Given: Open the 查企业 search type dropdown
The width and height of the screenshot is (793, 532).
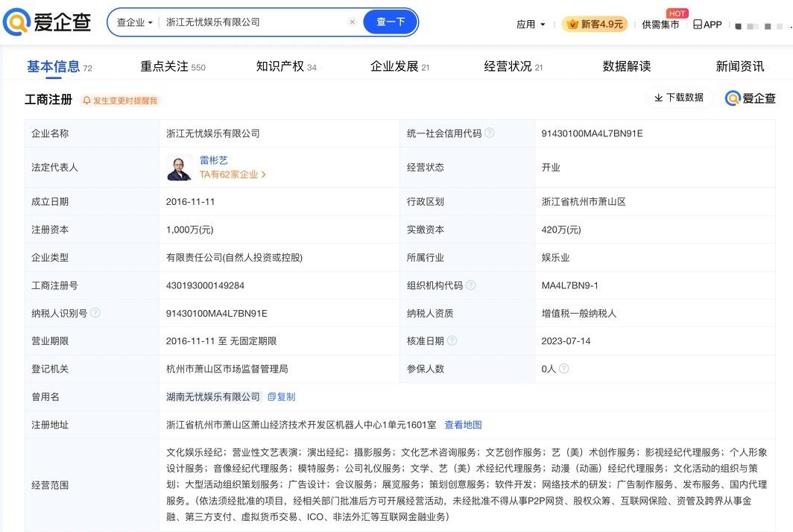Looking at the screenshot, I should [x=134, y=22].
